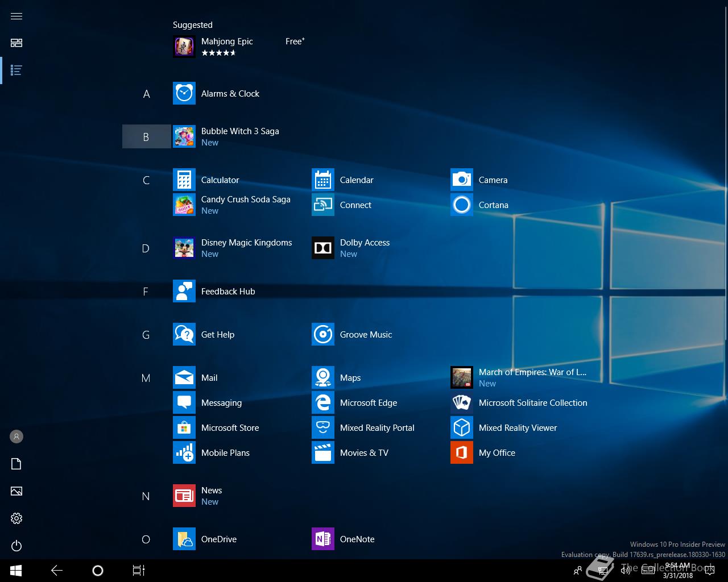The height and width of the screenshot is (582, 728).
Task: Open the user account button
Action: (x=16, y=436)
